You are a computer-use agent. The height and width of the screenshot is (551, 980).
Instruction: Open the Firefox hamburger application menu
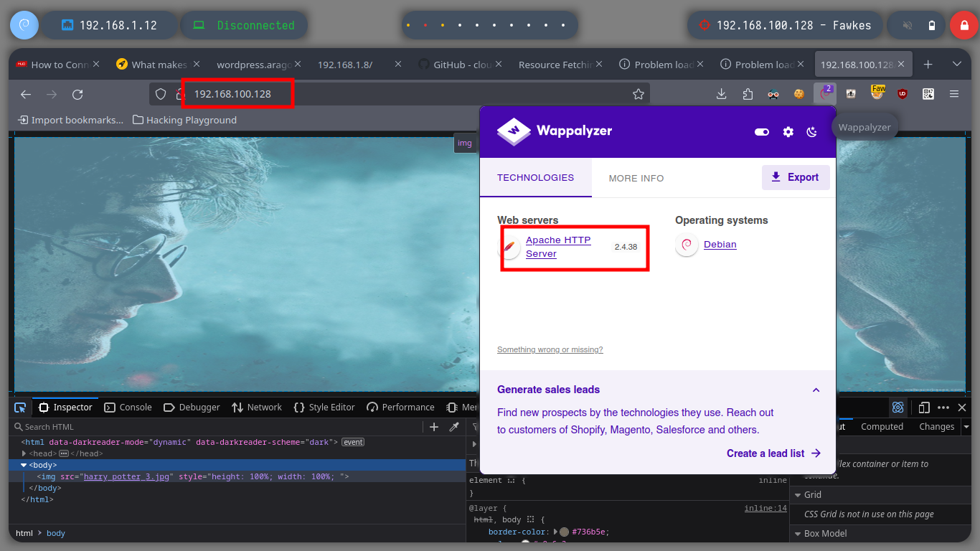click(x=954, y=94)
